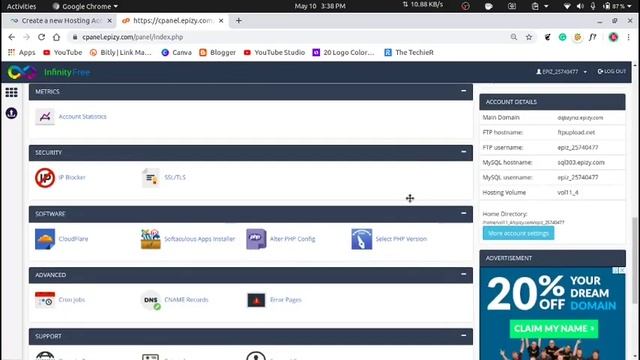Collapse the Support section
This screenshot has width=640, height=360.
tap(463, 336)
